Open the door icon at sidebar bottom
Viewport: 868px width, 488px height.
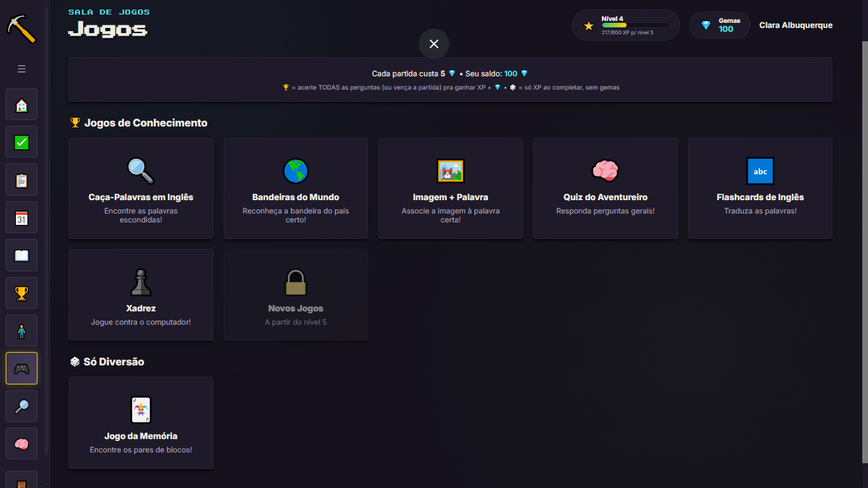coord(22,480)
